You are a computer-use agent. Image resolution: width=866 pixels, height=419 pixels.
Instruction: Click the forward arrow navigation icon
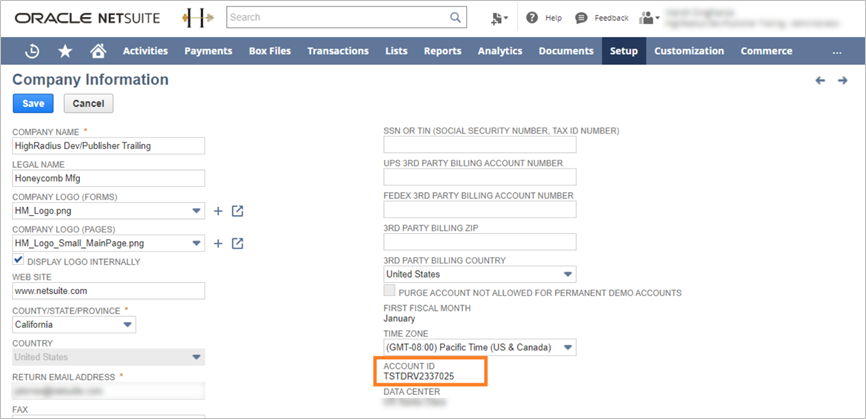click(x=843, y=80)
